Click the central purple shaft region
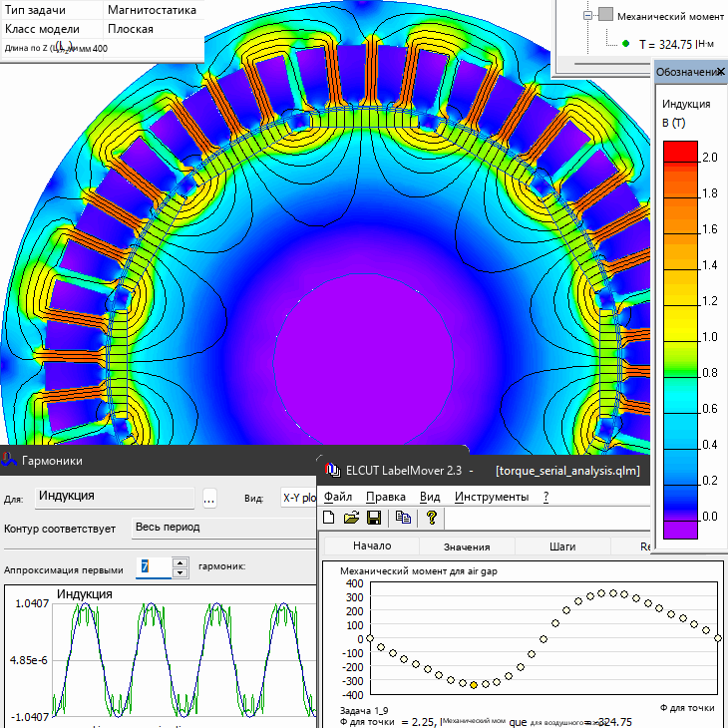 coord(364,361)
